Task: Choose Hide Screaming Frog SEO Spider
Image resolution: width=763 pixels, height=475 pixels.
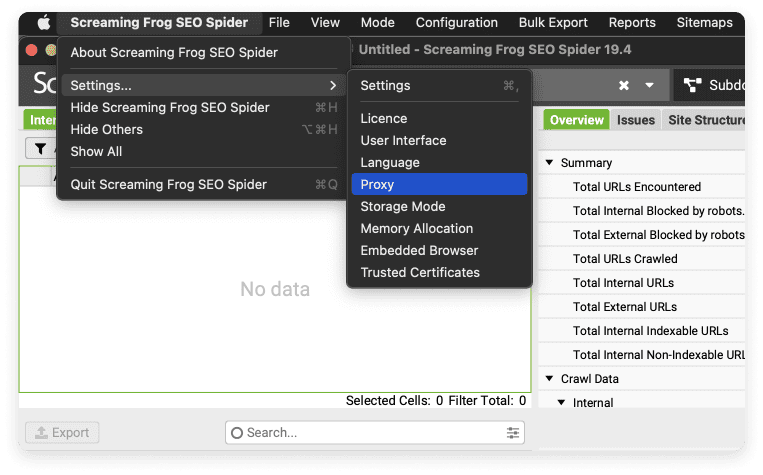Action: click(x=203, y=108)
